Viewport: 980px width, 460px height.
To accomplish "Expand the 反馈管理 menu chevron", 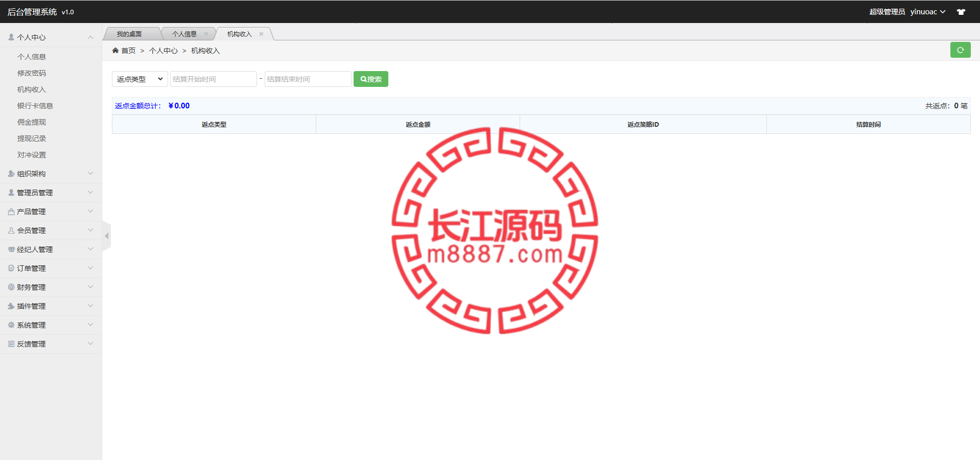I will pos(90,344).
